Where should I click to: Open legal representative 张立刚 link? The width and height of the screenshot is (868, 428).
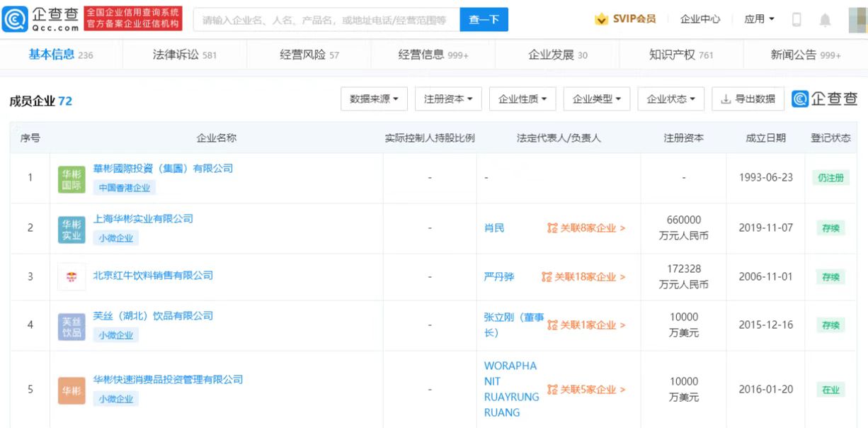click(x=514, y=325)
